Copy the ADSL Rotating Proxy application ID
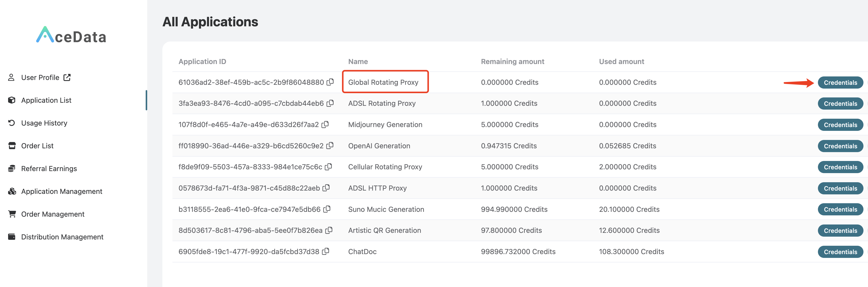The height and width of the screenshot is (287, 868). click(x=330, y=103)
